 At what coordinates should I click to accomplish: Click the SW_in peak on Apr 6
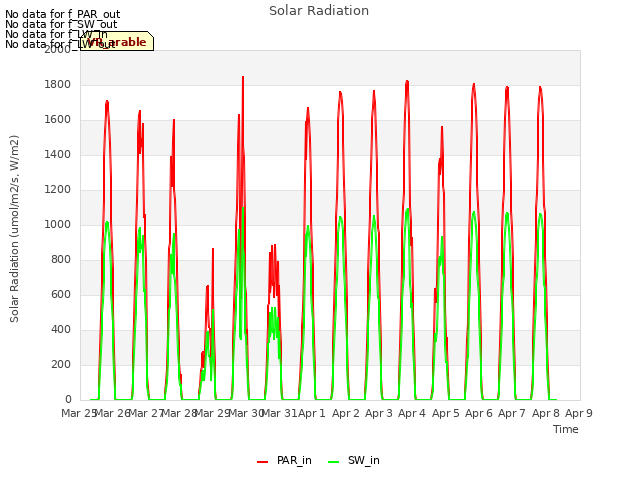pos(474,212)
